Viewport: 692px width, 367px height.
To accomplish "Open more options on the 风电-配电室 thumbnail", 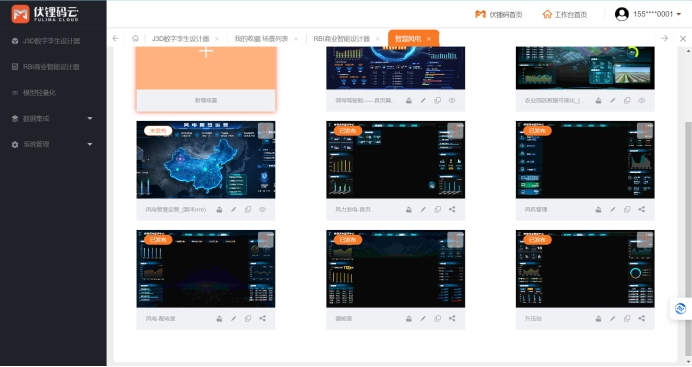I will click(x=266, y=240).
